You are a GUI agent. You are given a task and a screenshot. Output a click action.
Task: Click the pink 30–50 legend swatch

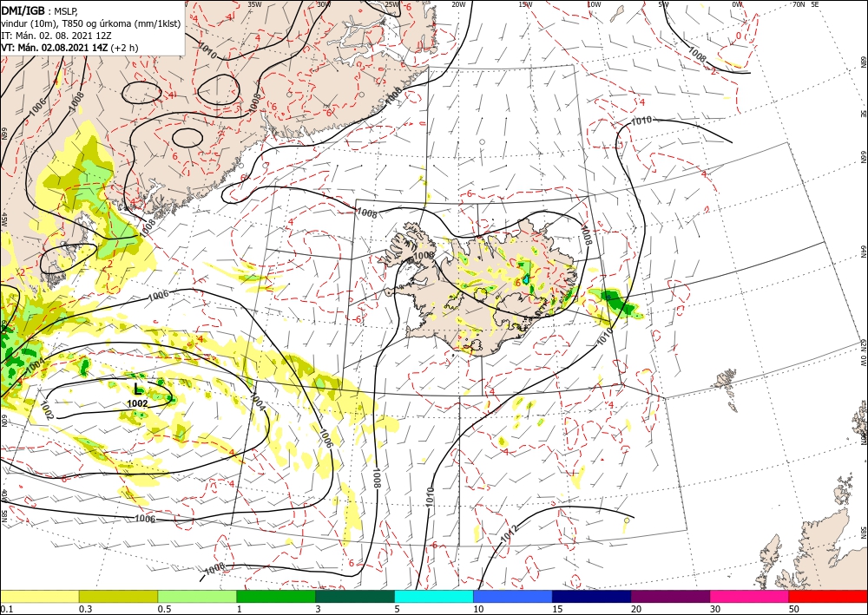[750, 596]
